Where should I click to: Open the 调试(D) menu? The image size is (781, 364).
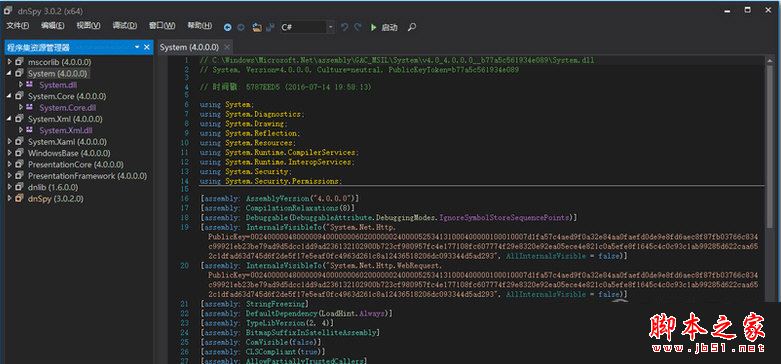pos(125,25)
